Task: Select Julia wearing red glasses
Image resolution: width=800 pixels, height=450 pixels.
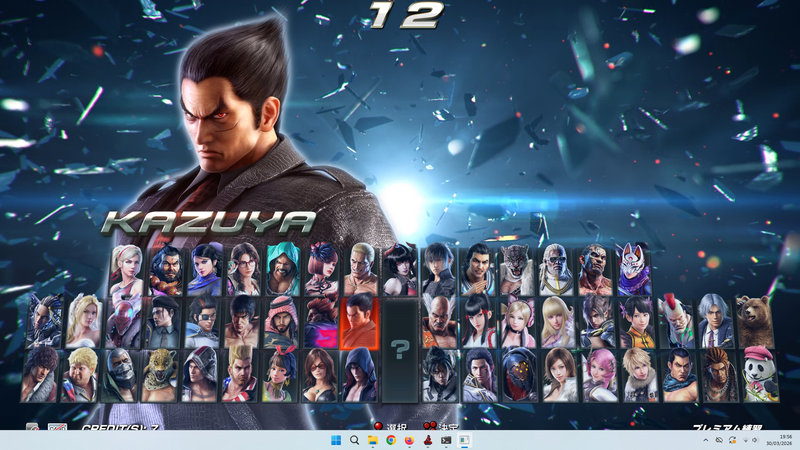Action: pyautogui.click(x=244, y=270)
